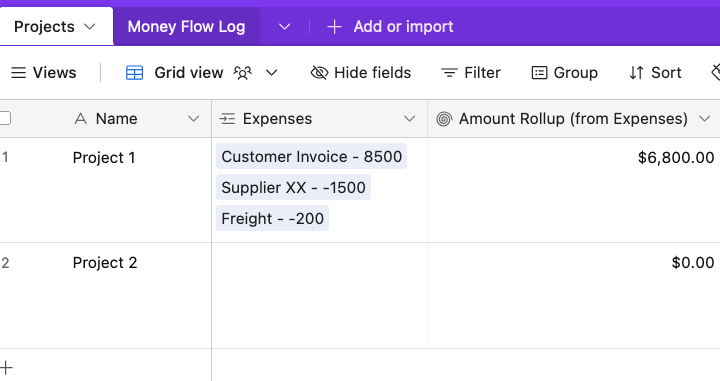720x381 pixels.
Task: Click the Group list icon
Action: (x=539, y=73)
